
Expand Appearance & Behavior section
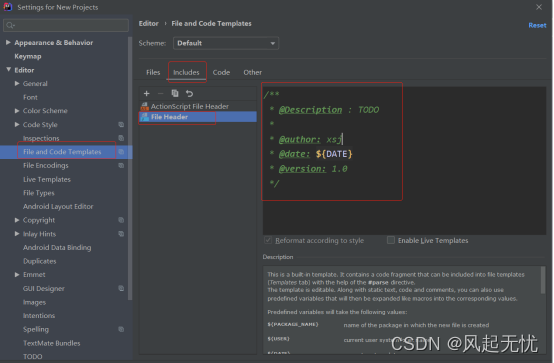8,42
